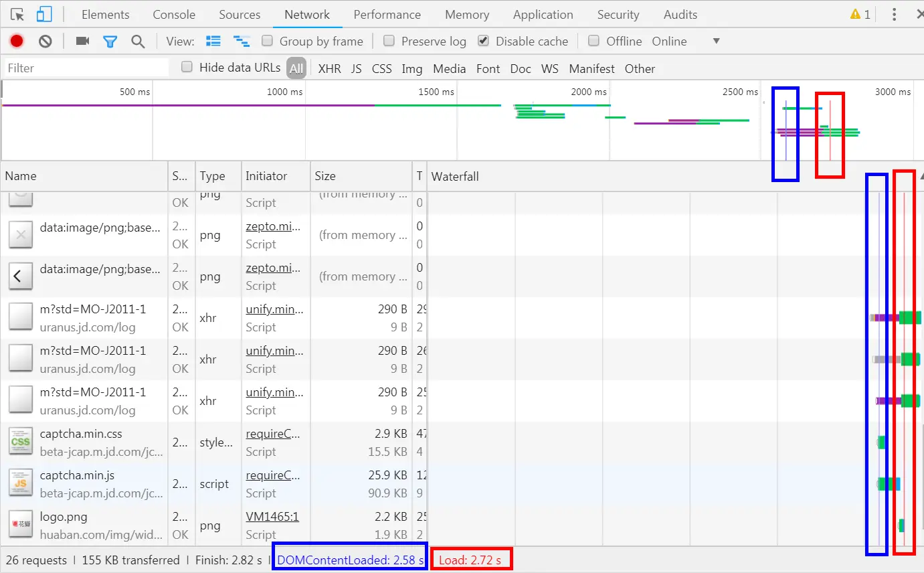Activate the inspect element picker icon
The width and height of the screenshot is (924, 573).
point(17,14)
